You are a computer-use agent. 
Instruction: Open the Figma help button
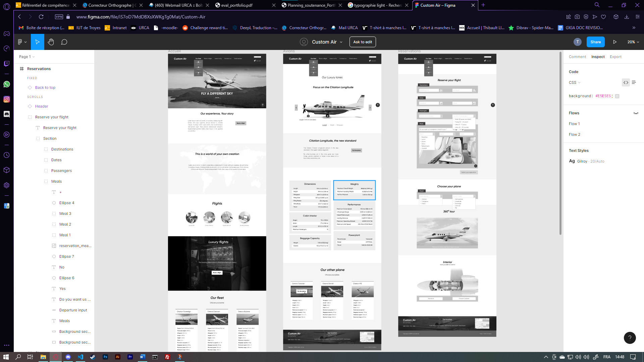(x=630, y=338)
